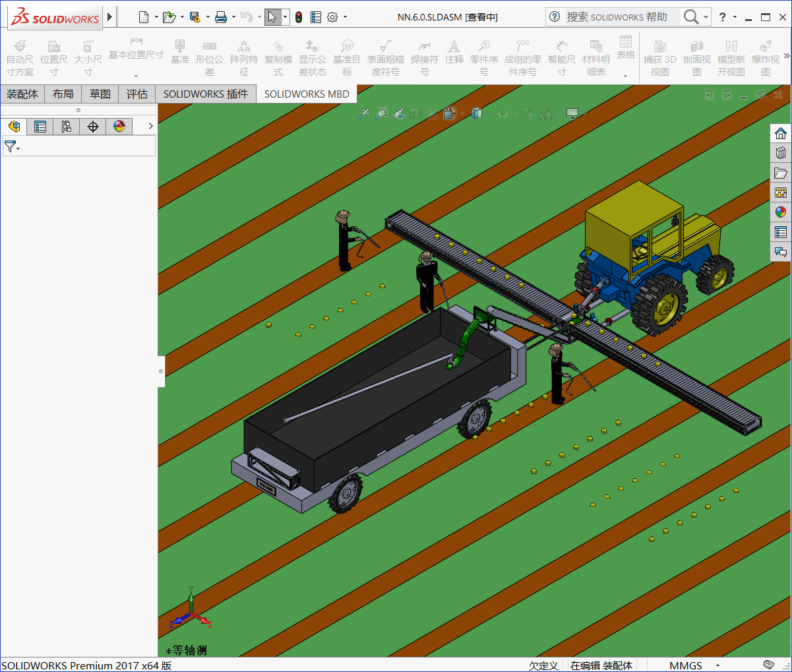Expand the 基本位置尺寸 dropdown arrow

pos(137,76)
